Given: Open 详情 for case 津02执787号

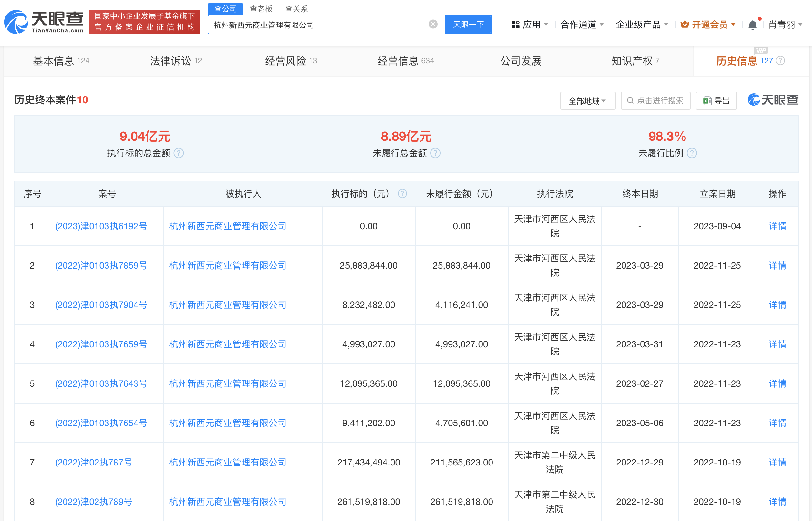Looking at the screenshot, I should pyautogui.click(x=777, y=462).
